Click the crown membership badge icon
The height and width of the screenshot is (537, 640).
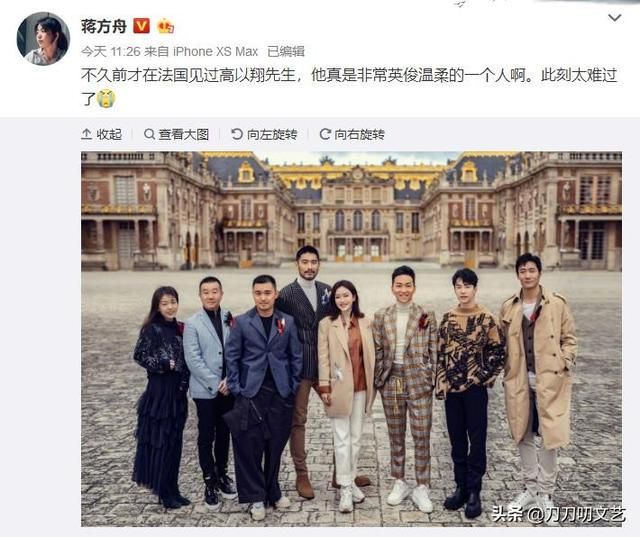click(x=165, y=27)
